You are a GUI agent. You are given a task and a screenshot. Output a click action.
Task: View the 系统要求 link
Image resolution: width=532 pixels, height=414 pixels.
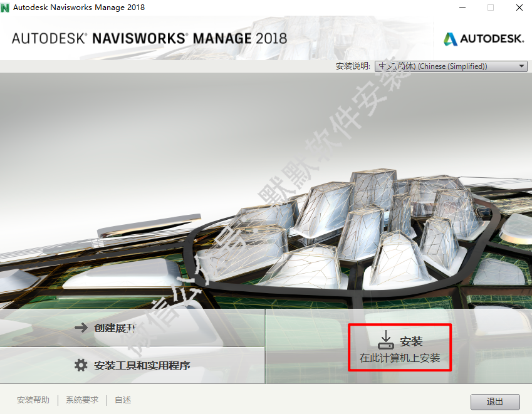(82, 400)
